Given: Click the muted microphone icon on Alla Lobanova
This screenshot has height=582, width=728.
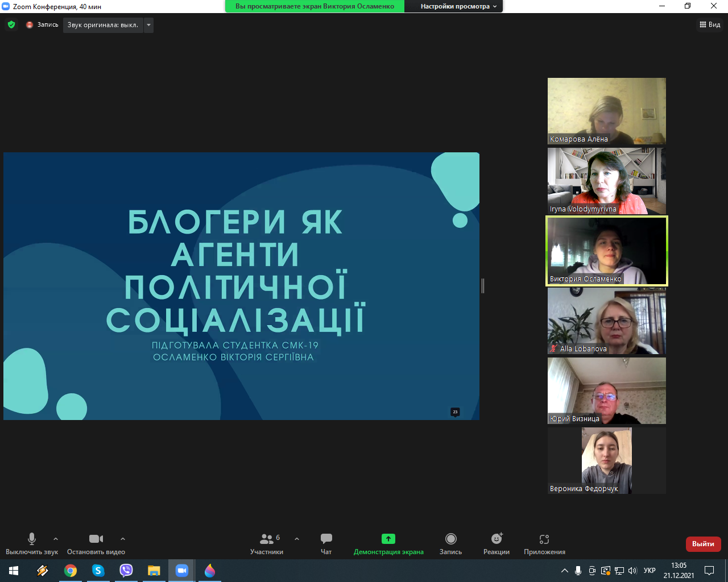Looking at the screenshot, I should pyautogui.click(x=553, y=348).
